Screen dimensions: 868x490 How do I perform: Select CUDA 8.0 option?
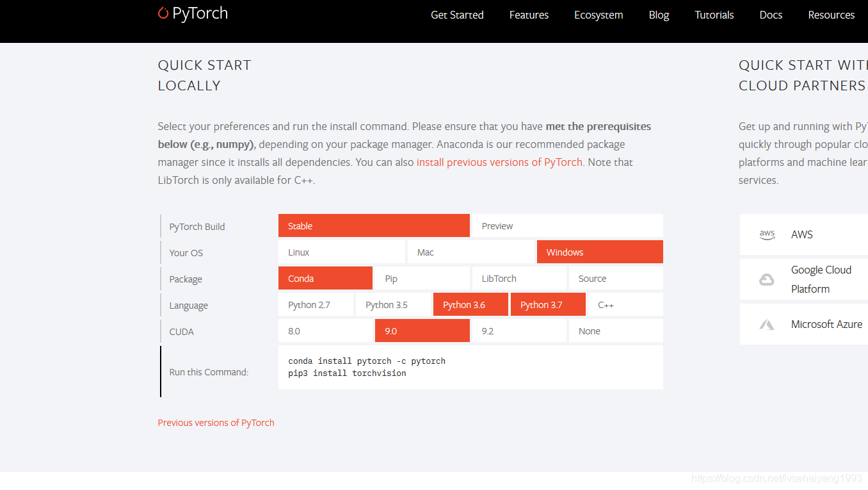coord(325,331)
